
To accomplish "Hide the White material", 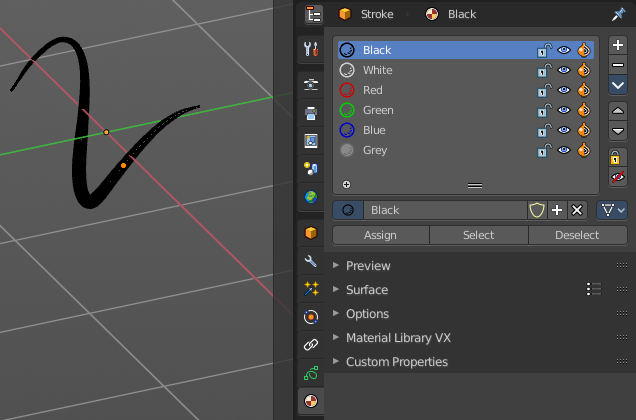I will click(564, 70).
